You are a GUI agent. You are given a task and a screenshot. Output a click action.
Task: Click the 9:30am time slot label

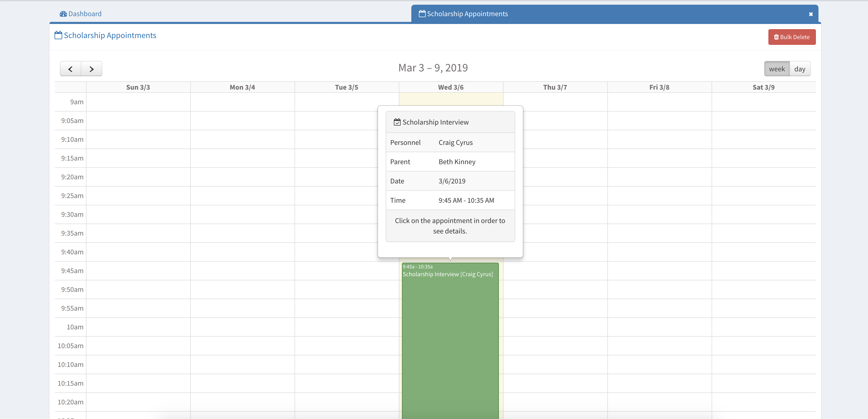72,214
